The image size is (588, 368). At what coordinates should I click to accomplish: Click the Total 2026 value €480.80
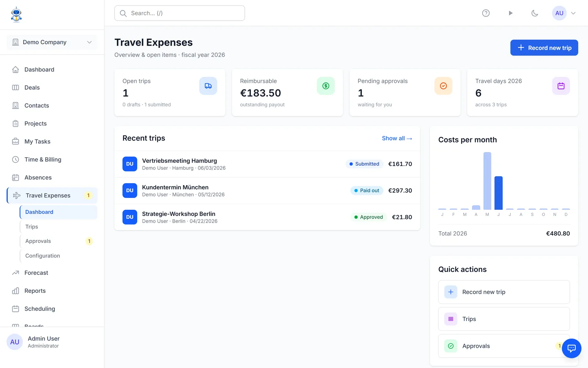point(558,234)
